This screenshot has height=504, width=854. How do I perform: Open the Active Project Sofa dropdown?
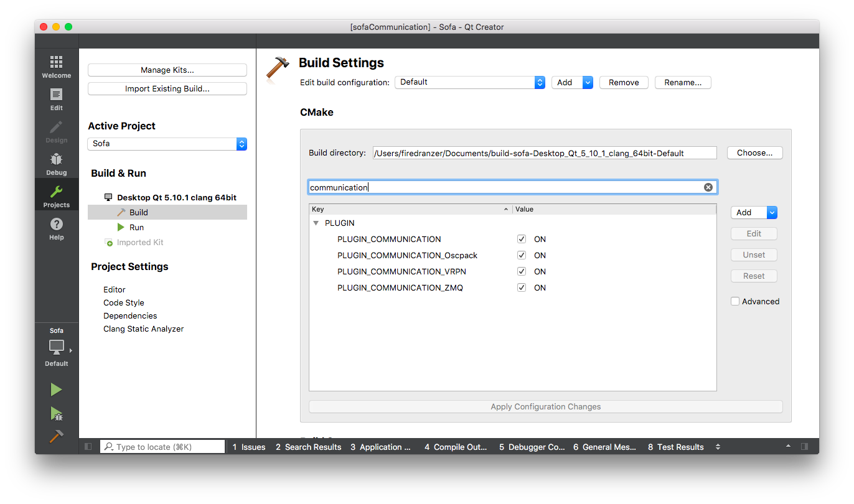(167, 144)
